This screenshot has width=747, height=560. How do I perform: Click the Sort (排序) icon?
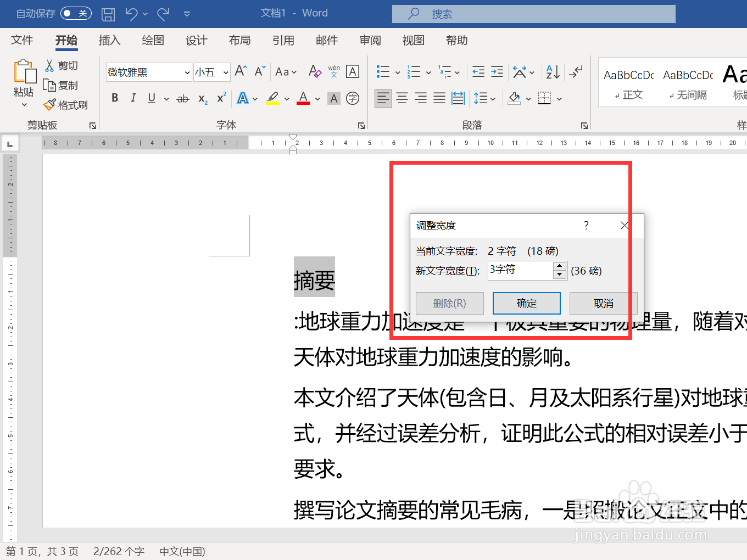click(x=551, y=72)
